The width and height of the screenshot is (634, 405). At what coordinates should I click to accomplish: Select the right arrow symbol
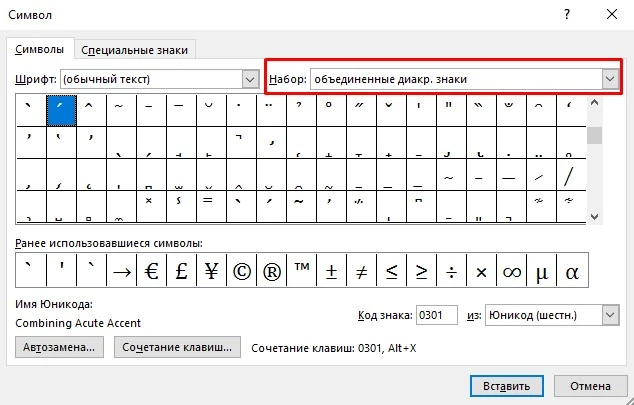tap(121, 271)
